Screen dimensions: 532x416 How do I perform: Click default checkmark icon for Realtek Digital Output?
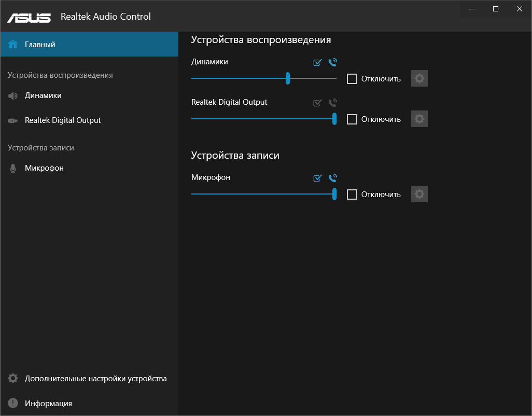318,103
